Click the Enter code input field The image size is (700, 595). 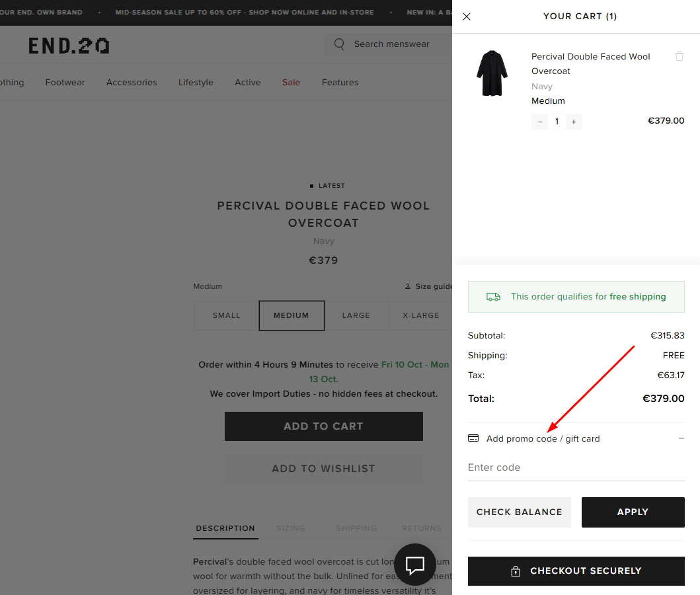click(576, 467)
